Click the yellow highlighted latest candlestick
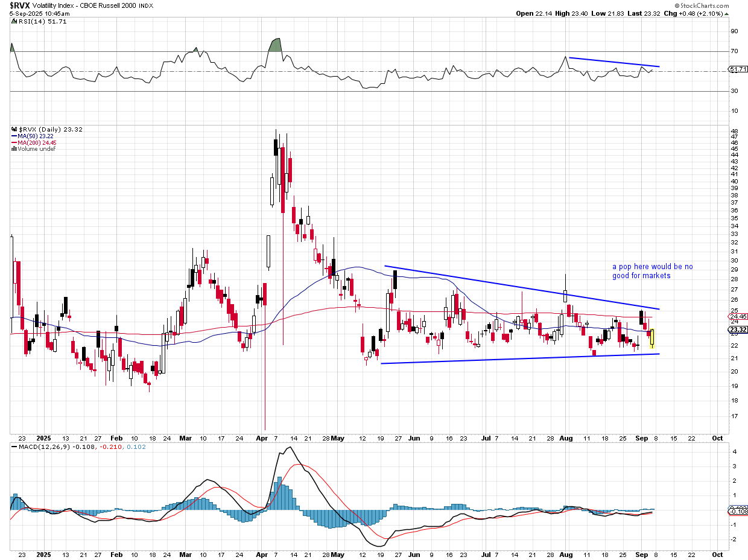Viewport: 748px width, 560px height. (652, 338)
